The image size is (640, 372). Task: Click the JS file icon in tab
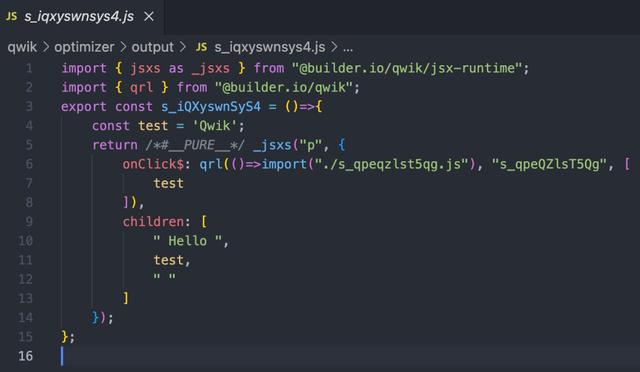(x=11, y=16)
